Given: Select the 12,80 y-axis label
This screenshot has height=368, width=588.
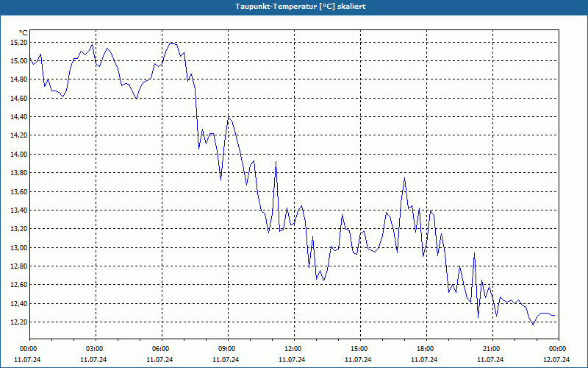Looking at the screenshot, I should tap(18, 266).
